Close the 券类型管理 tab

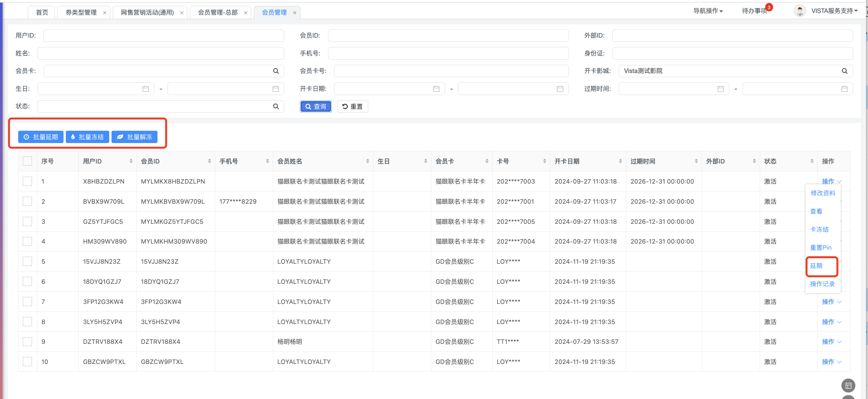(x=105, y=13)
